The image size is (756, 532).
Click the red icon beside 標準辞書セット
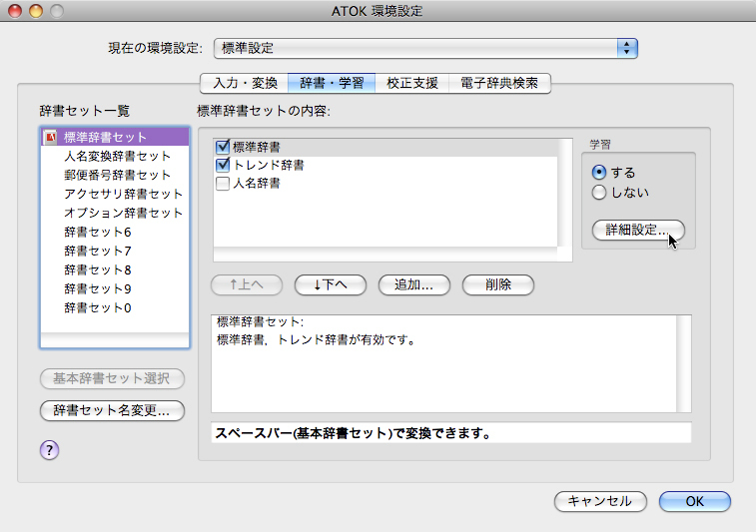(50, 138)
